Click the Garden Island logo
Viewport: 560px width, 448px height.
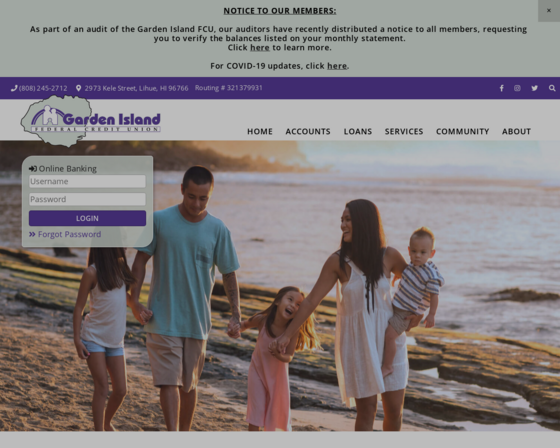point(91,121)
